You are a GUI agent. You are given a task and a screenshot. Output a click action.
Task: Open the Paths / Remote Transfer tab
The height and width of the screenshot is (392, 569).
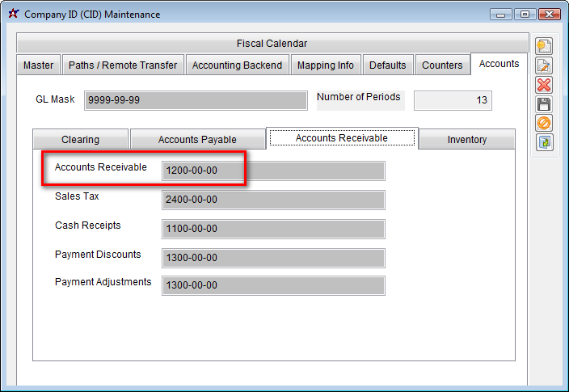123,65
